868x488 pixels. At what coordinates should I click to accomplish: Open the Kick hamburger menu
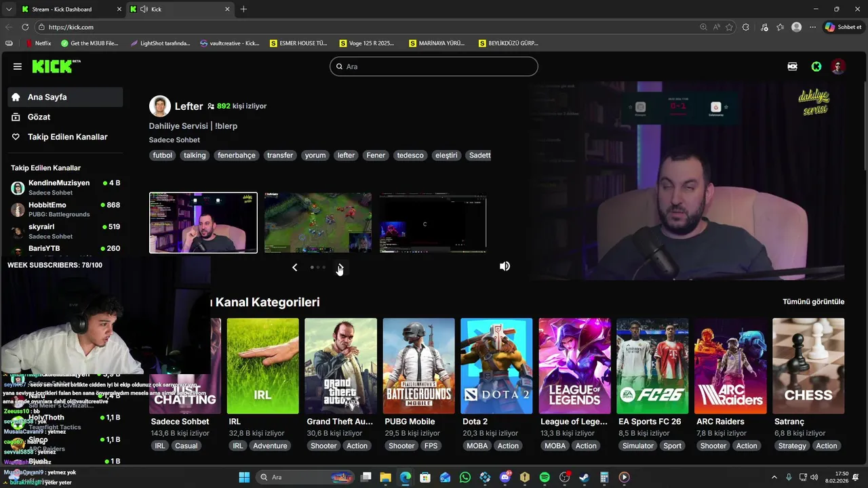pos(18,66)
